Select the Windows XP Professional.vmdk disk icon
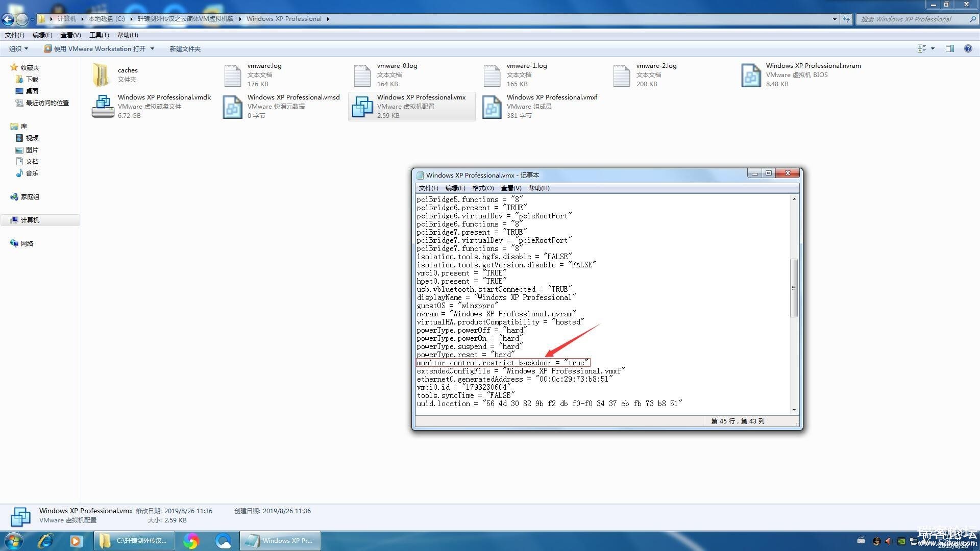The width and height of the screenshot is (980, 551). (103, 107)
